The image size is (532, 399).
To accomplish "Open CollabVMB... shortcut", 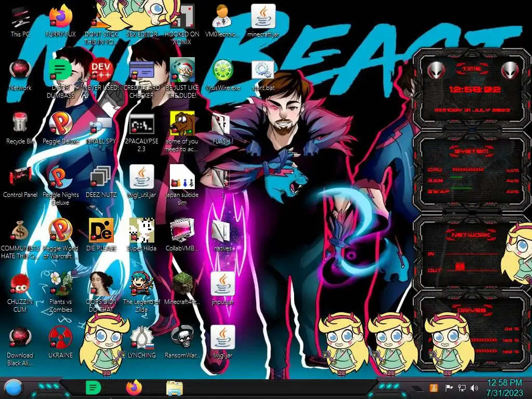I will (182, 235).
